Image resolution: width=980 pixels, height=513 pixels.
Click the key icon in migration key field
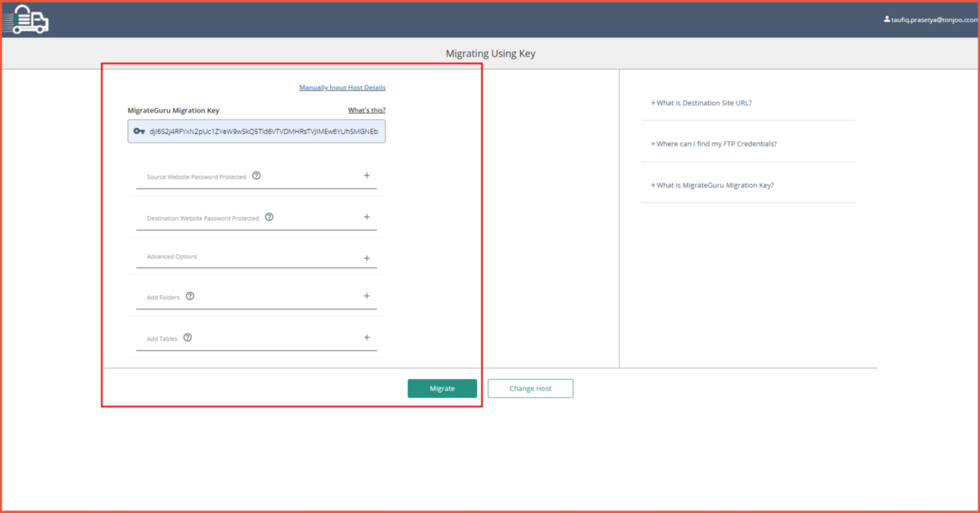click(139, 131)
